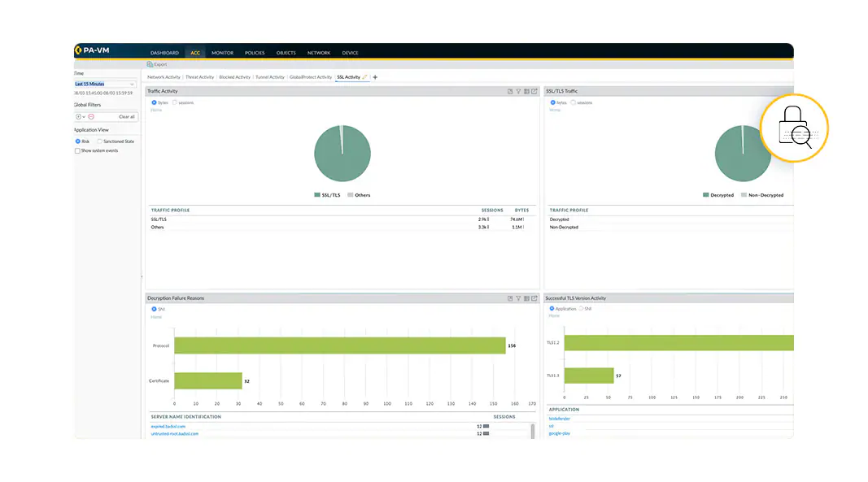Image resolution: width=868 pixels, height=482 pixels.
Task: Open the MONITOR menu item
Action: 221,52
